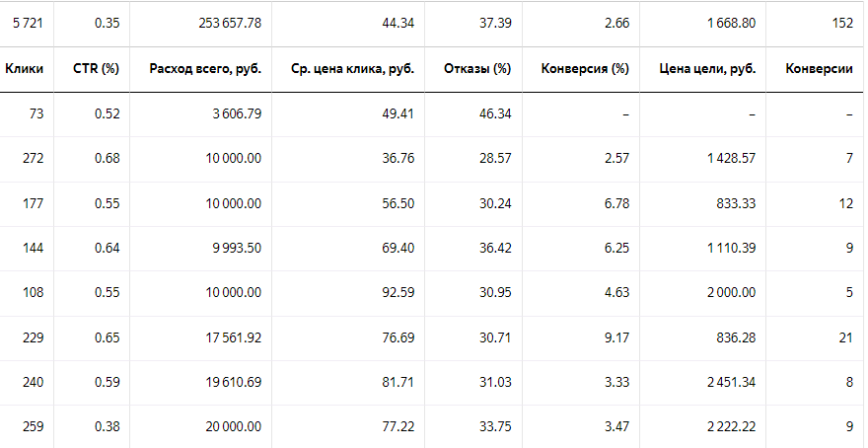
Task: Click Ср. цена клика, руб. header
Action: [x=353, y=69]
